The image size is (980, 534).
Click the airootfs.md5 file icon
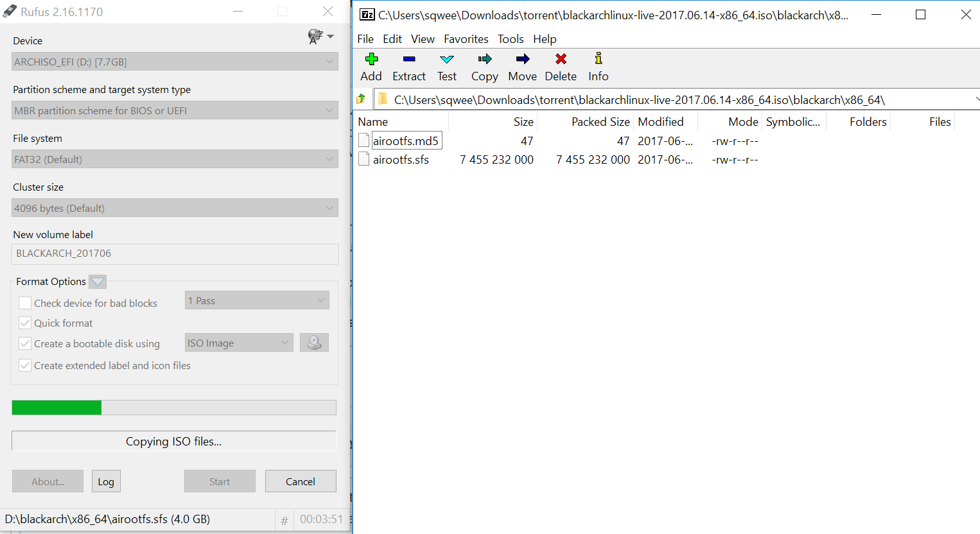tap(364, 141)
